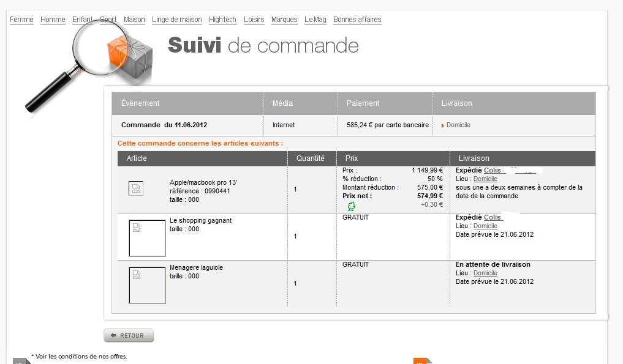Click 'référence : 0990441' text

tap(200, 191)
